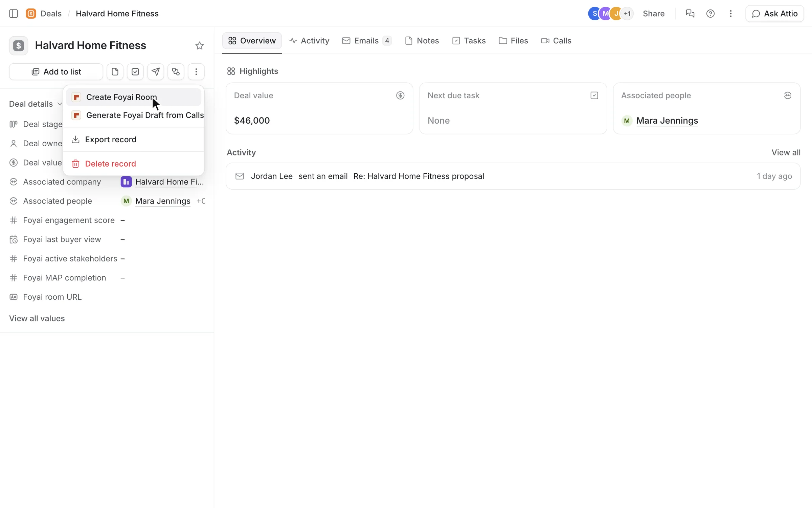Click the Associated company field label
This screenshot has width=812, height=508.
62,182
